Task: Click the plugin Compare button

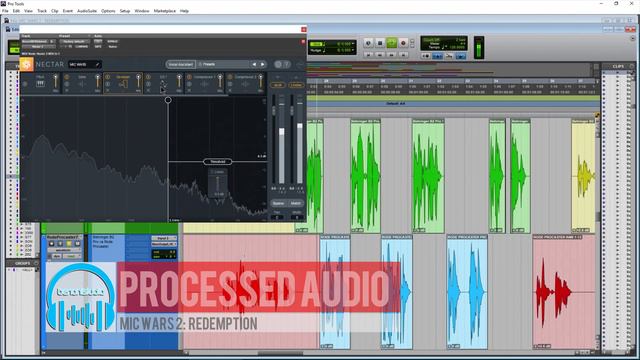Action: click(81, 47)
